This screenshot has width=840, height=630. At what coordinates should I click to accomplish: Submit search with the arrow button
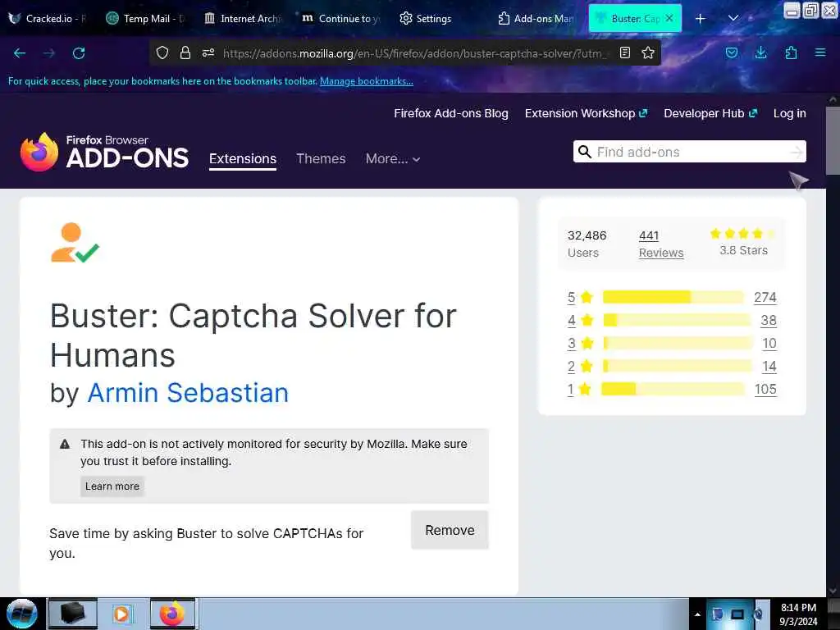pos(797,152)
